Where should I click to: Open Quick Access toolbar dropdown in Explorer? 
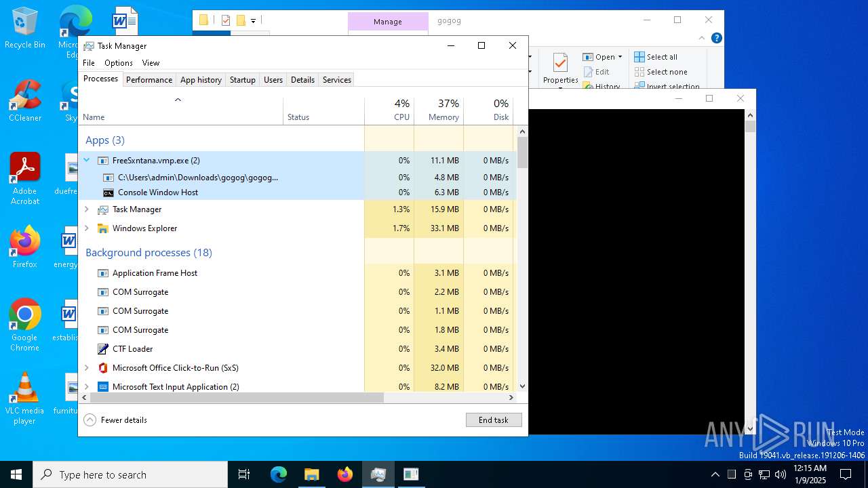[x=253, y=21]
